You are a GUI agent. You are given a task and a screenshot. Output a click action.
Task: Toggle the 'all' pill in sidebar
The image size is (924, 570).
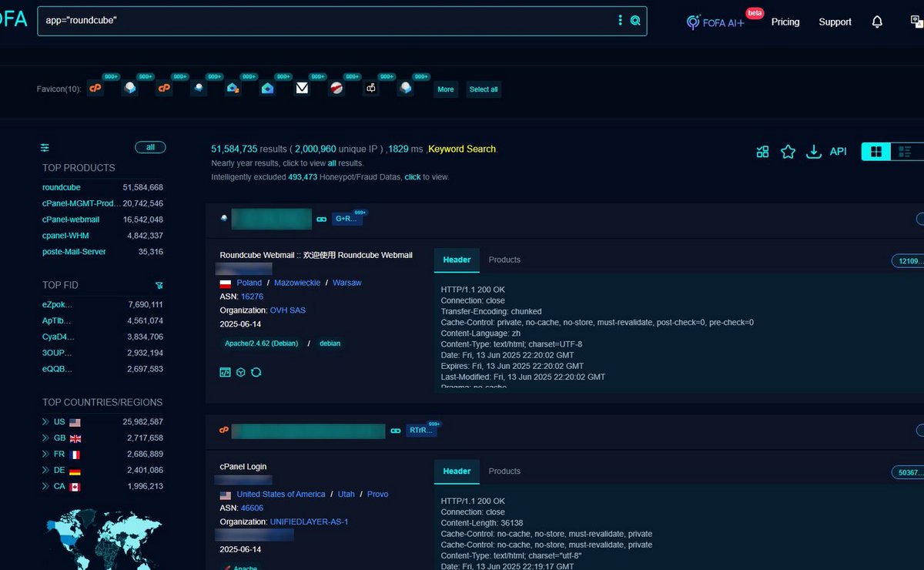click(x=150, y=147)
